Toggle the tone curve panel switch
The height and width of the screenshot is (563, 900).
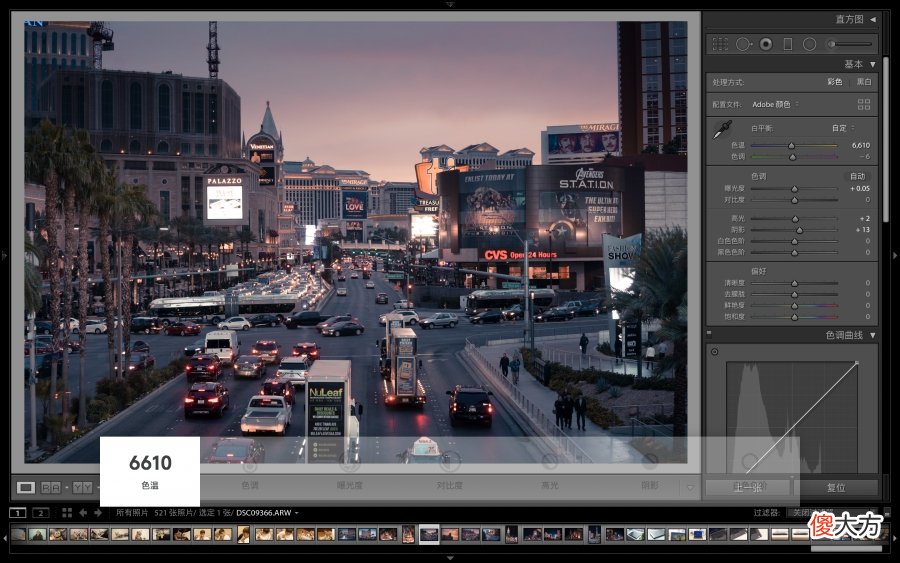[x=709, y=333]
